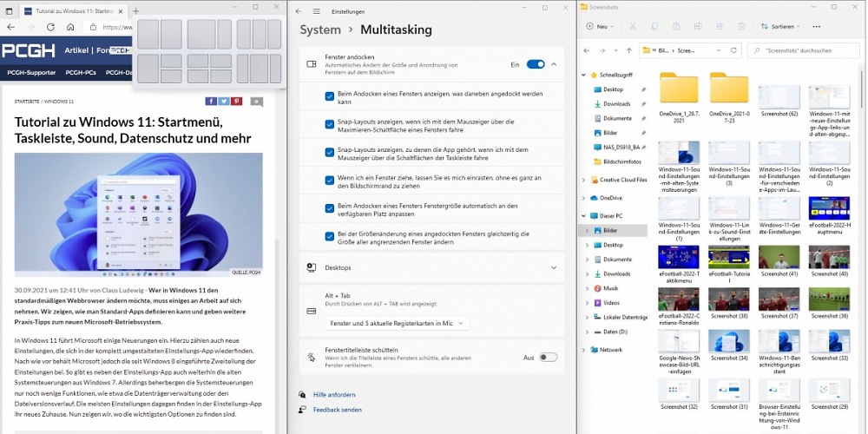Click the PCGH logo

pyautogui.click(x=29, y=51)
